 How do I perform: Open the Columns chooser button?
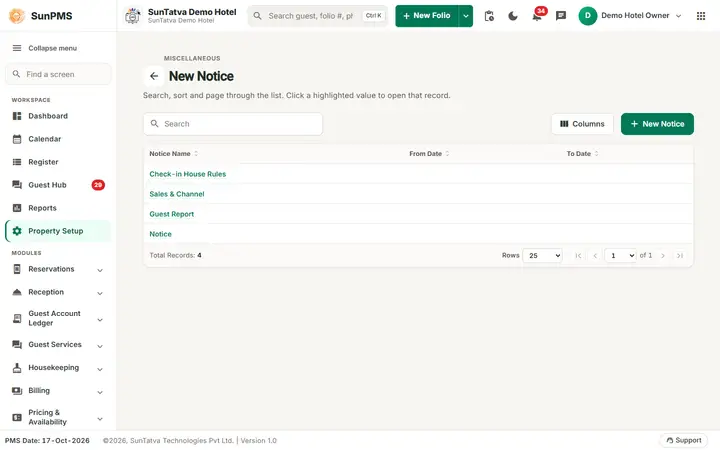tap(582, 124)
